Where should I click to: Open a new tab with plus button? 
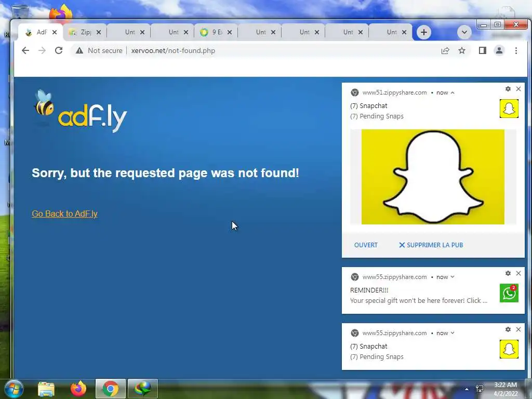pyautogui.click(x=424, y=32)
